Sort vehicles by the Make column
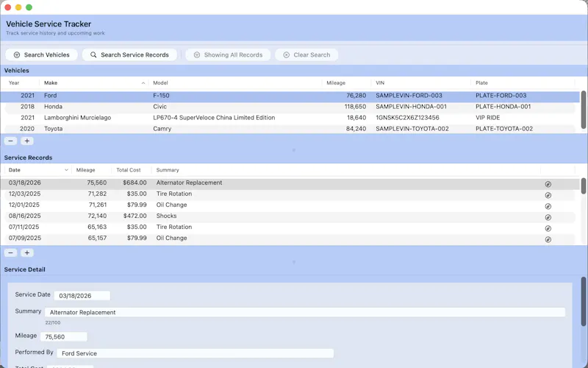Screen dimensions: 588x368 (x=94, y=82)
